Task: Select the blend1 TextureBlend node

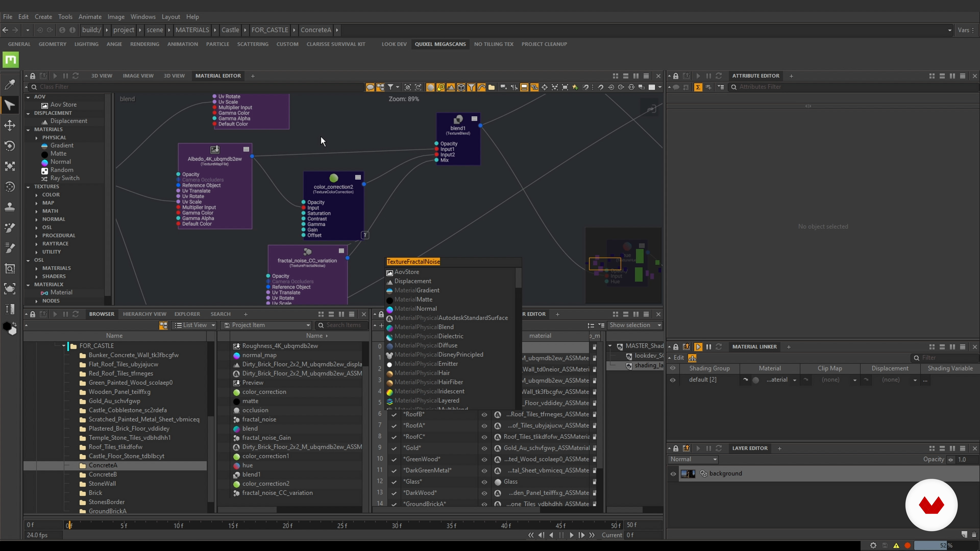Action: 458,139
